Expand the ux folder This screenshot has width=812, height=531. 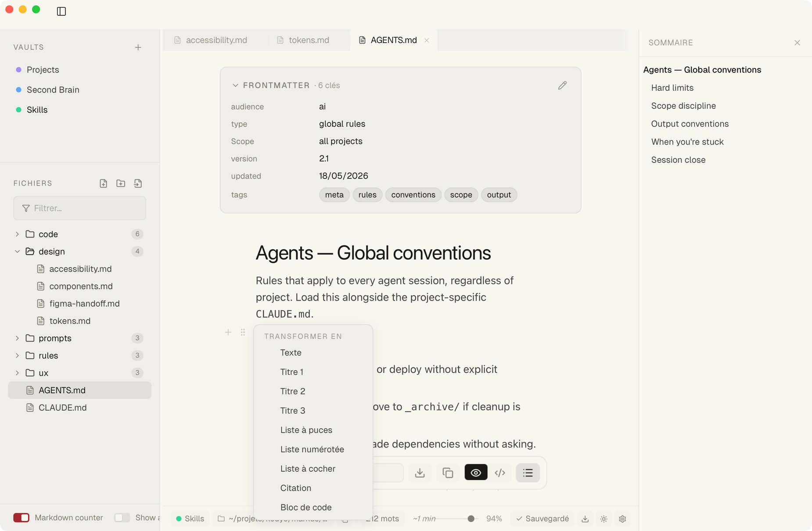pyautogui.click(x=17, y=373)
